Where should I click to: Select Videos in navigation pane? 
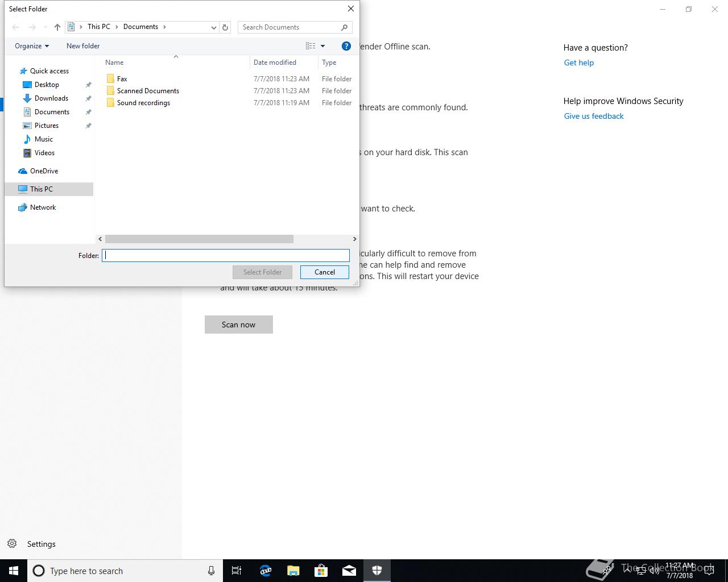tap(39, 153)
